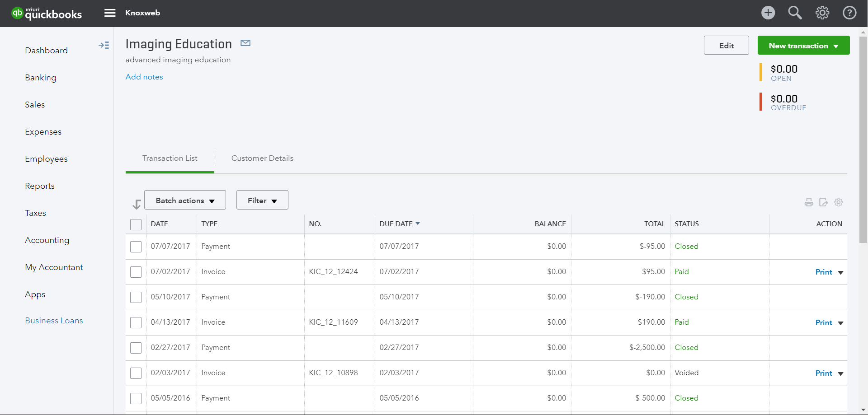Tick the checkbox for invoice KIC_12_11609

point(136,322)
